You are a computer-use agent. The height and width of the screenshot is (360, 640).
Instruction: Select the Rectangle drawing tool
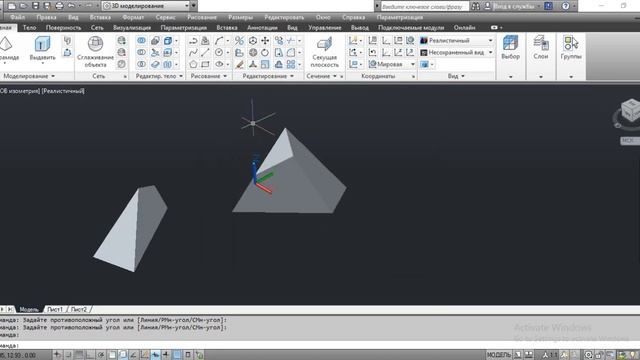(205, 64)
